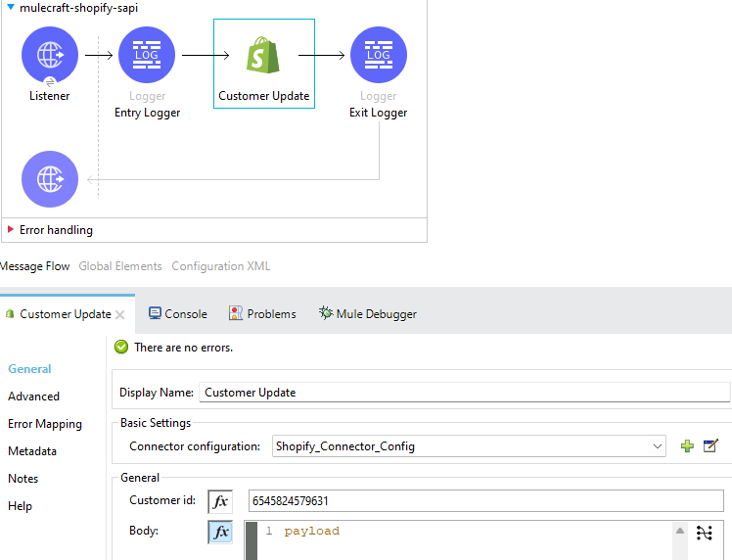Open the data mapping icon beside Body
Image resolution: width=732 pixels, height=560 pixels.
705,533
